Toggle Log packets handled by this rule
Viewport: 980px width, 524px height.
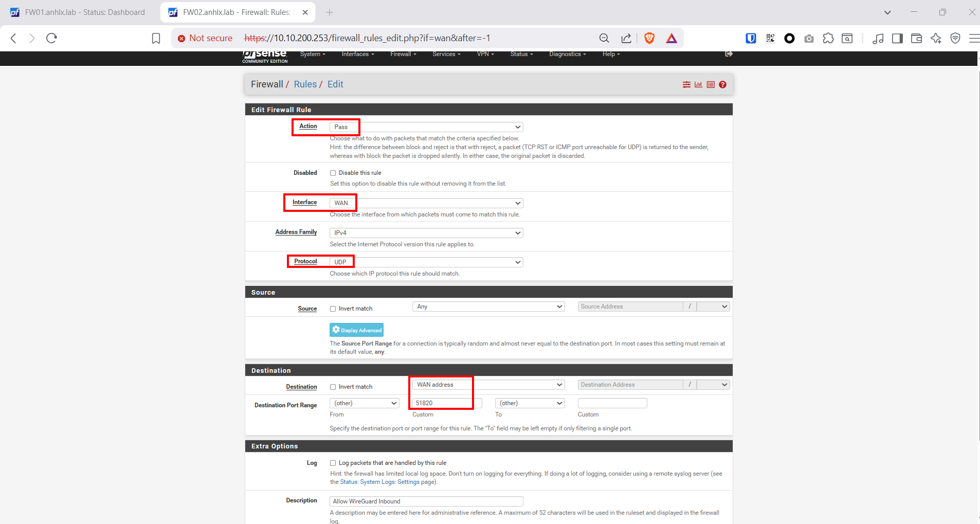click(x=333, y=463)
